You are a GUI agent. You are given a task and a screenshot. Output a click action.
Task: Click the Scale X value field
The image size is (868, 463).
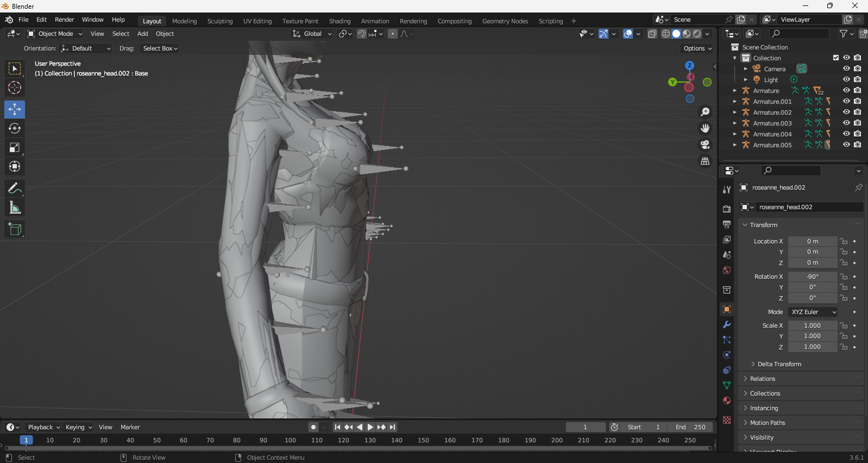[812, 326]
